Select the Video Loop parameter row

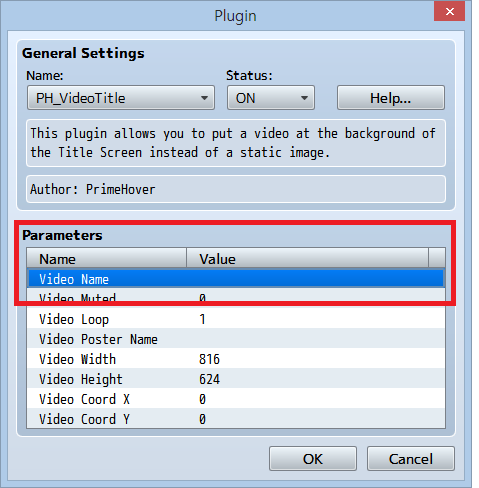(x=236, y=319)
